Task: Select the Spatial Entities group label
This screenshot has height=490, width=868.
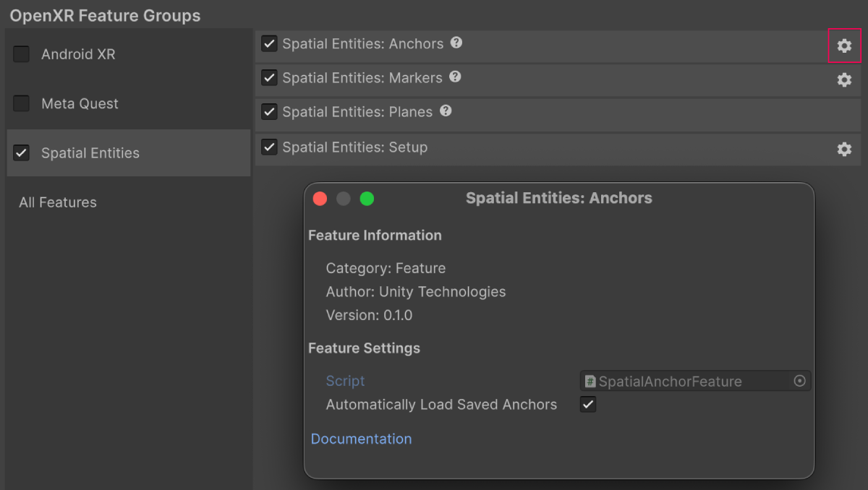Action: pyautogui.click(x=90, y=153)
